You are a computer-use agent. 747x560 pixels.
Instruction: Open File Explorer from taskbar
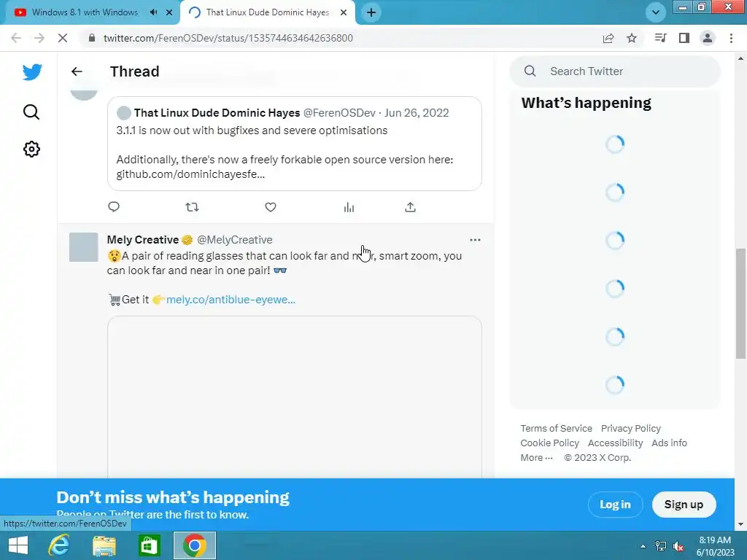pos(104,545)
